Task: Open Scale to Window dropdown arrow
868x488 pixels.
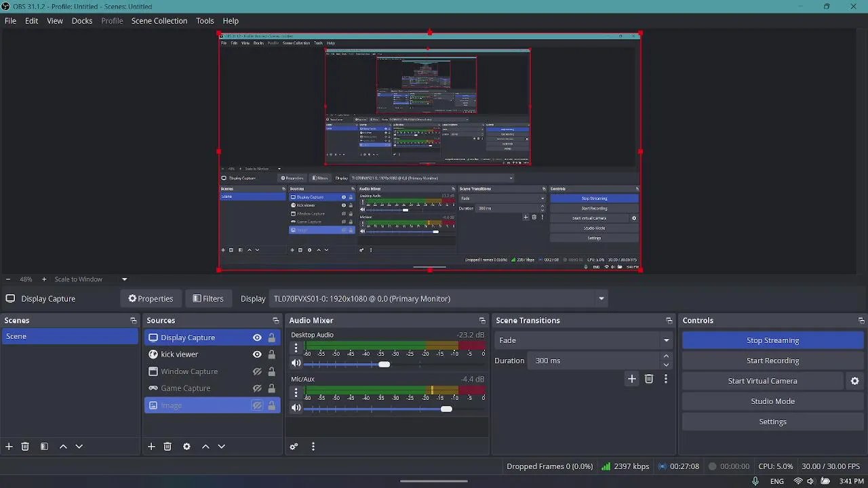Action: pos(124,279)
